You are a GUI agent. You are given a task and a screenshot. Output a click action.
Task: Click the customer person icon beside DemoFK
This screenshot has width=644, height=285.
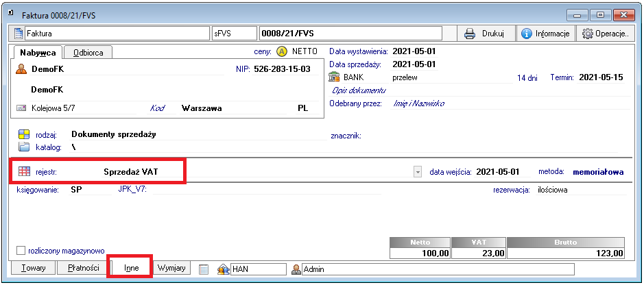coord(21,69)
